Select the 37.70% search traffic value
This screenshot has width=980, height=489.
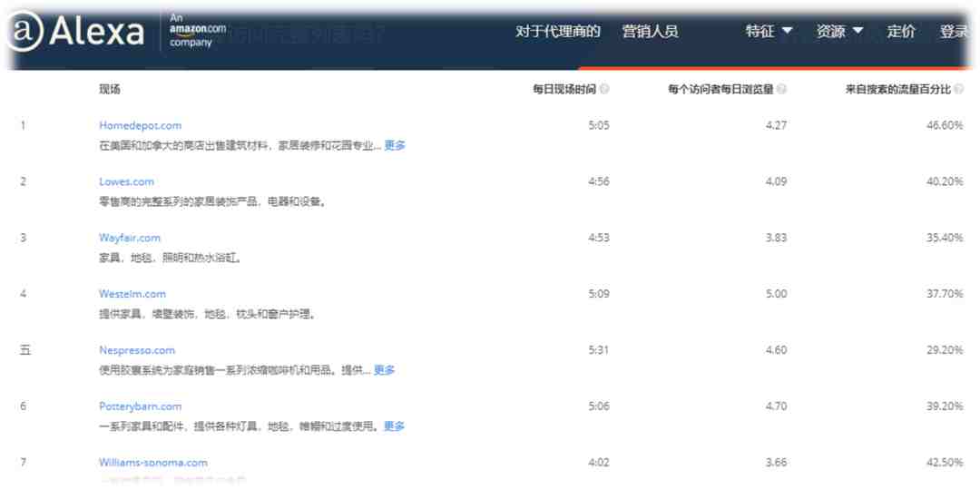945,294
